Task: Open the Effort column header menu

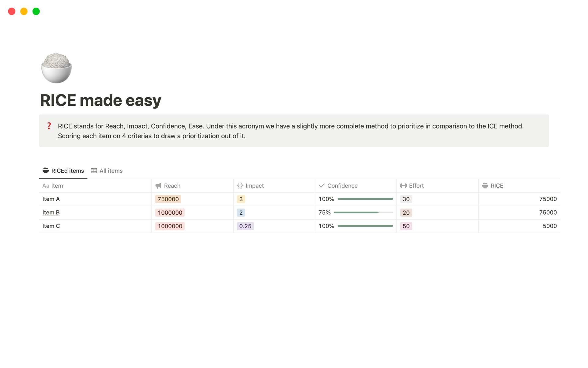Action: (x=416, y=186)
